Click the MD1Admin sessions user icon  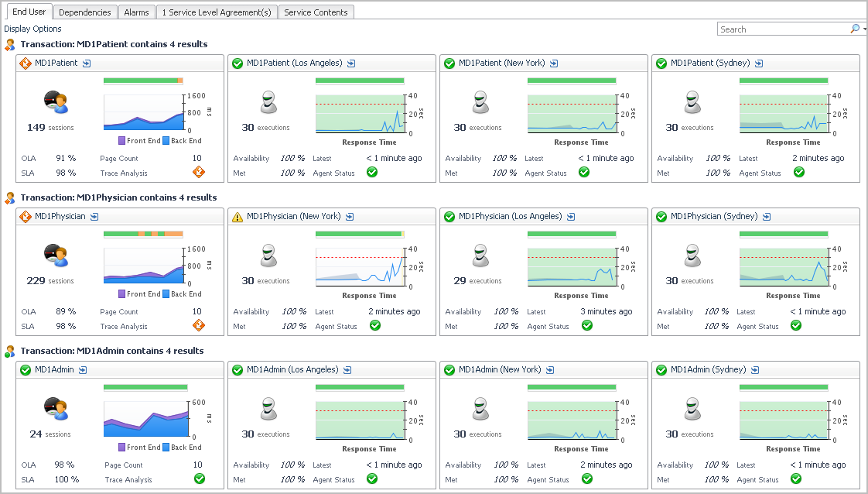pos(55,408)
